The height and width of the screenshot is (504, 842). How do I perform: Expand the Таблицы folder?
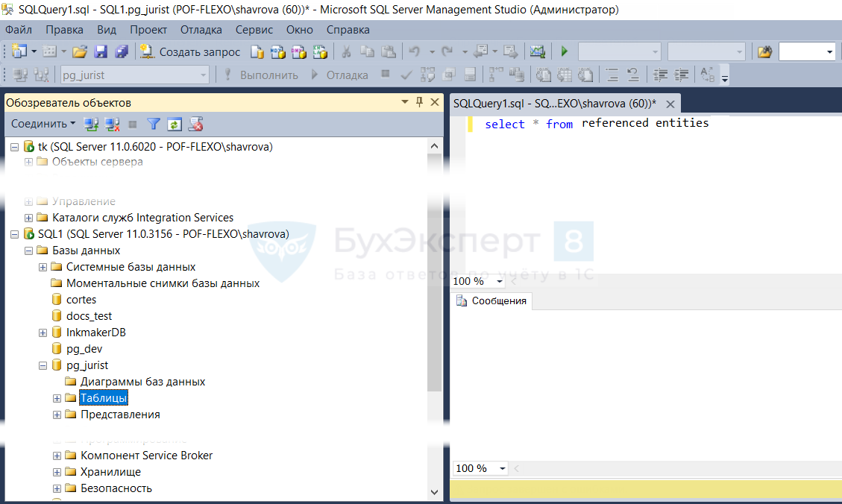57,398
